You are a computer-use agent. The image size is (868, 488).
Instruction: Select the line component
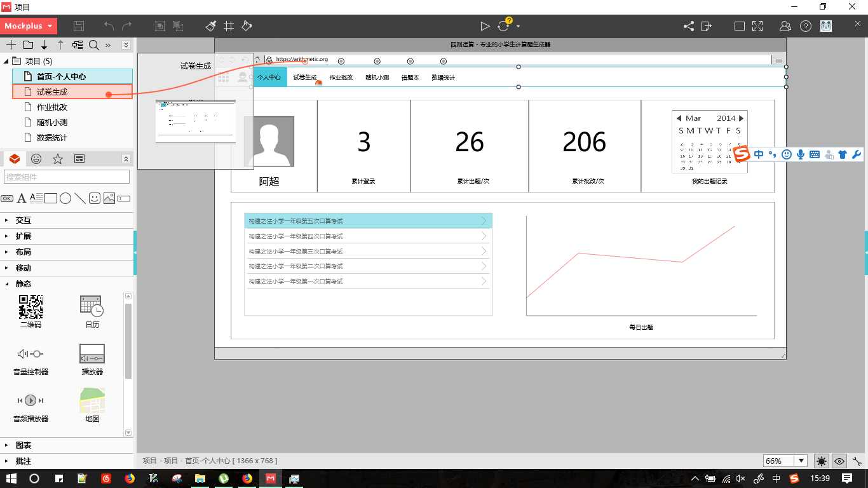tap(80, 198)
